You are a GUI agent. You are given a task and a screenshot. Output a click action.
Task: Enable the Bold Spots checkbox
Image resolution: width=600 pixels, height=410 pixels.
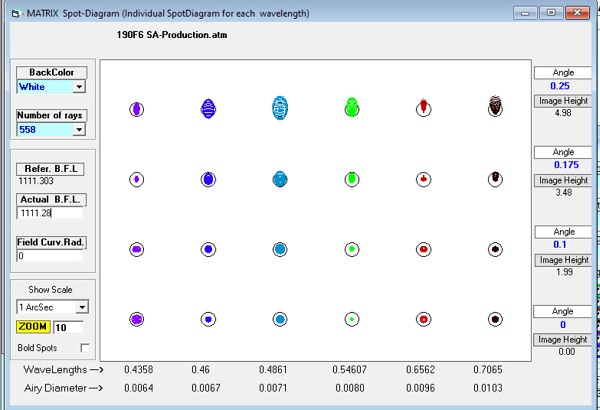pyautogui.click(x=83, y=346)
